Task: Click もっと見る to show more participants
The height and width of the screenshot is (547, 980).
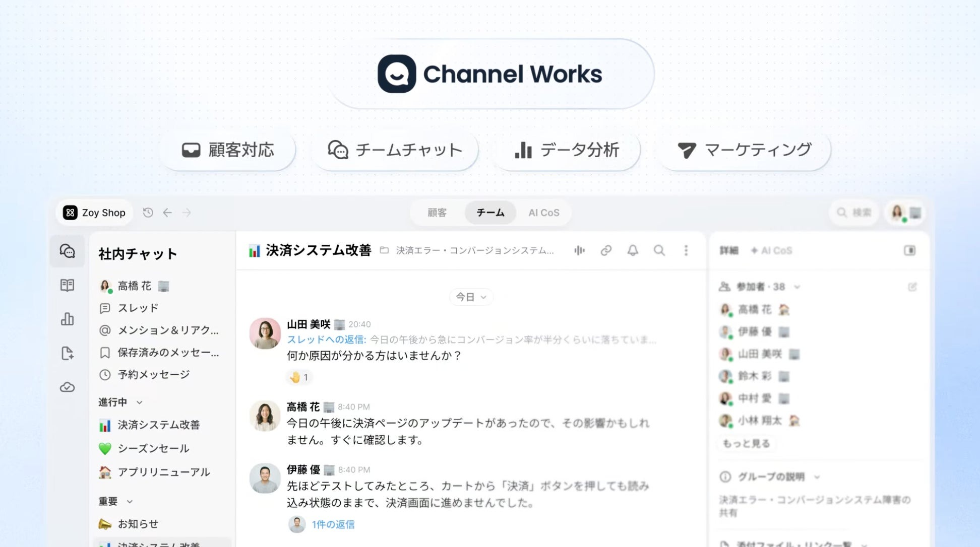Action: coord(747,443)
